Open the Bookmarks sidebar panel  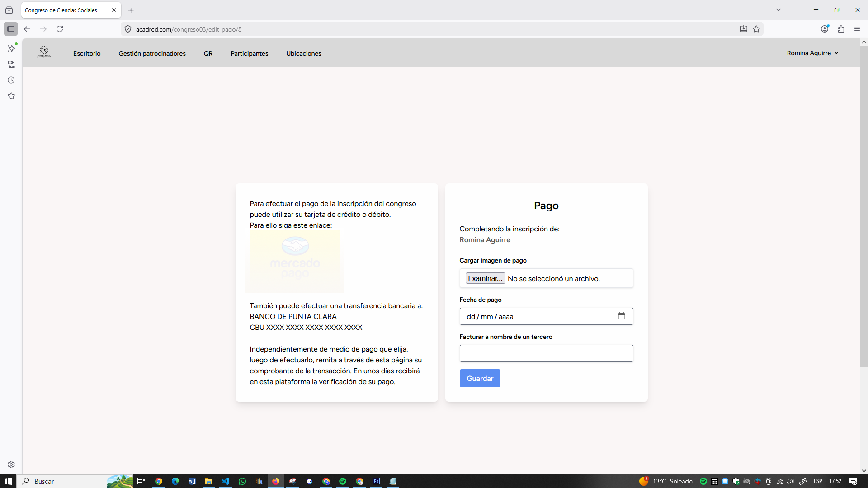click(11, 96)
